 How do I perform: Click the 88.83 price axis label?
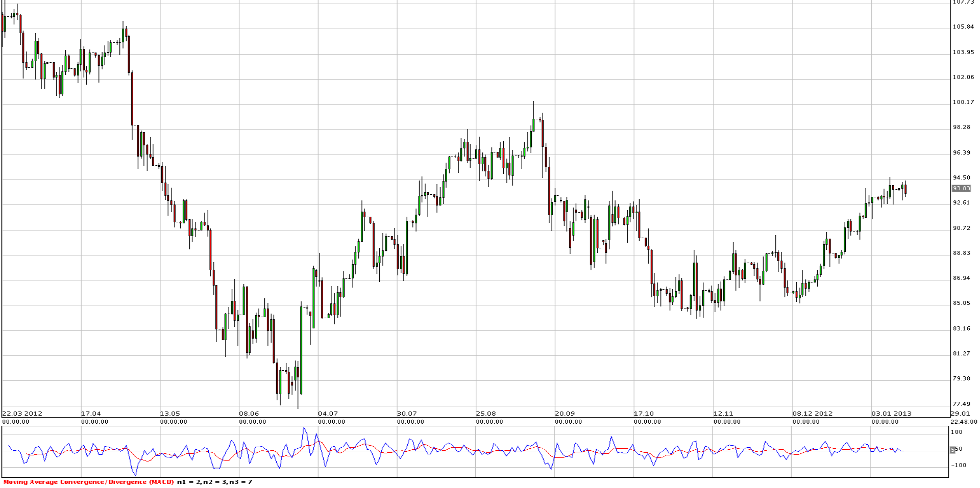(x=962, y=253)
